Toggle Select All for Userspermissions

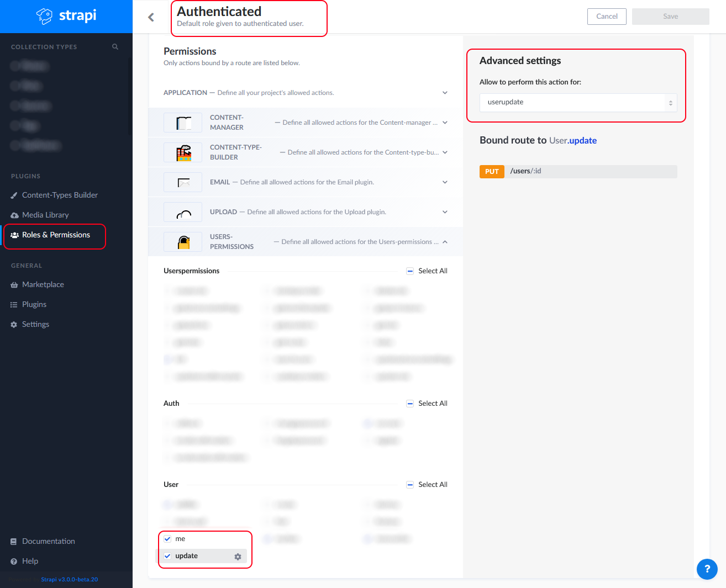410,271
